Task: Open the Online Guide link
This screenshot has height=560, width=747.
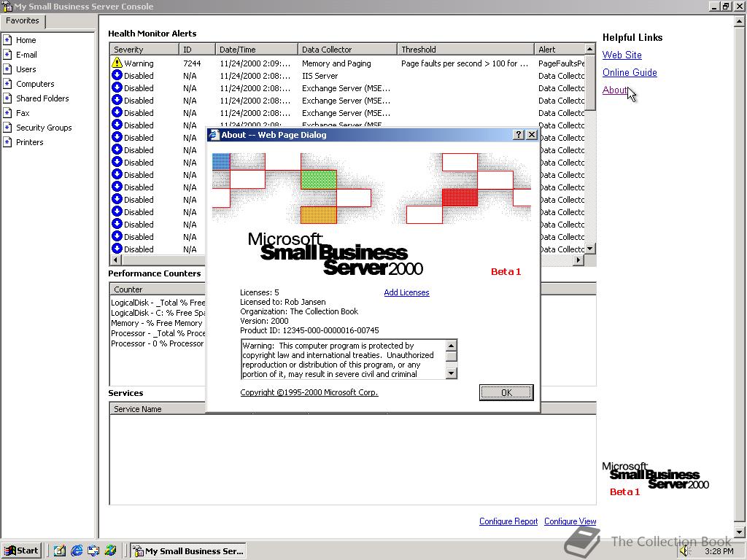Action: tap(630, 72)
